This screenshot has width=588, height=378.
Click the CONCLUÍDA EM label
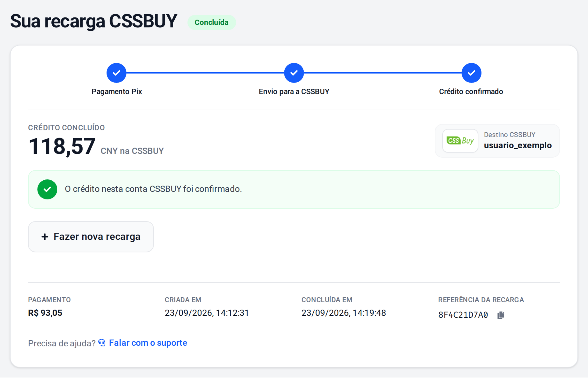327,300
